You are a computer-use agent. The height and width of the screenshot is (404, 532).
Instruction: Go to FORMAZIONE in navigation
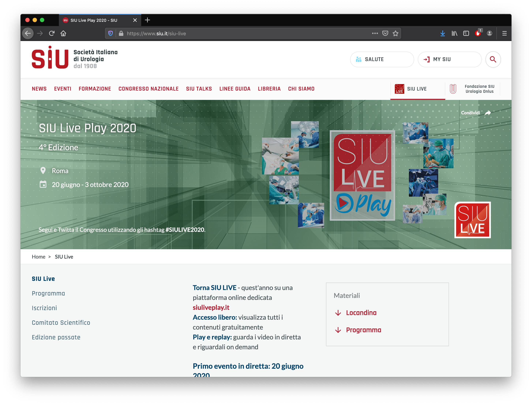point(95,89)
